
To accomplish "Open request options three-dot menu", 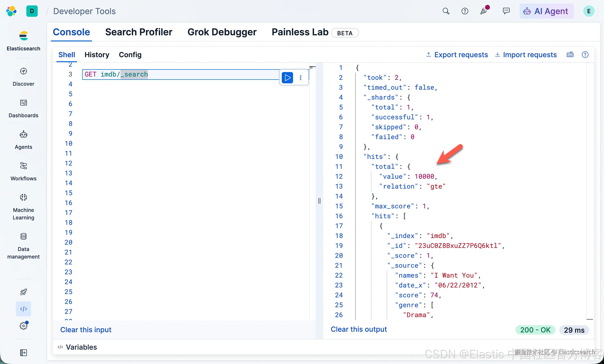I will [301, 78].
